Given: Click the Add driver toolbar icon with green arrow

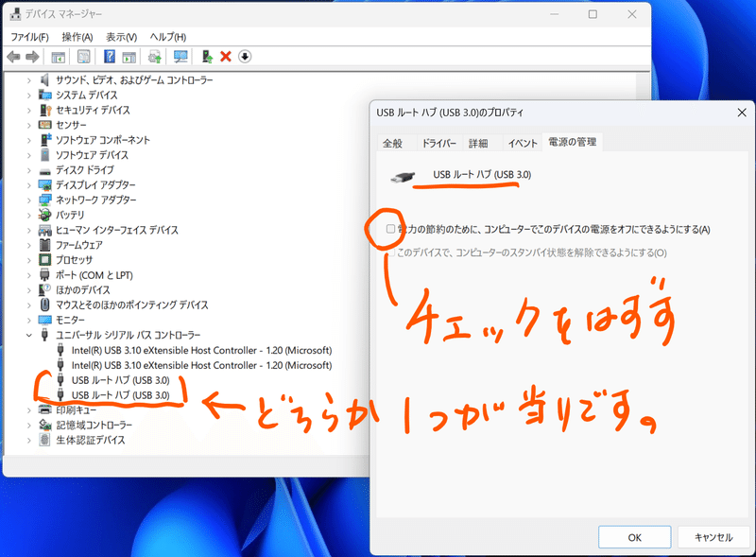Looking at the screenshot, I should coord(207,57).
